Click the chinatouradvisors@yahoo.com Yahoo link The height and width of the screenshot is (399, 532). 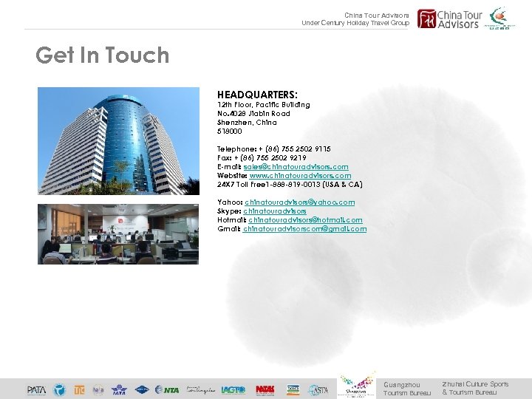[x=299, y=202]
